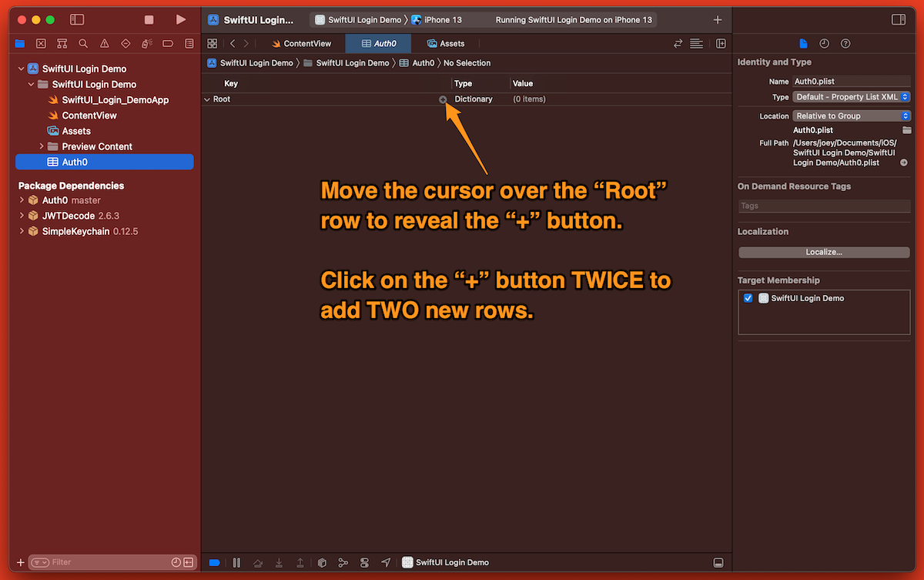Viewport: 924px width, 580px height.
Task: Click the Simulate Location arrow icon
Action: [x=386, y=562]
